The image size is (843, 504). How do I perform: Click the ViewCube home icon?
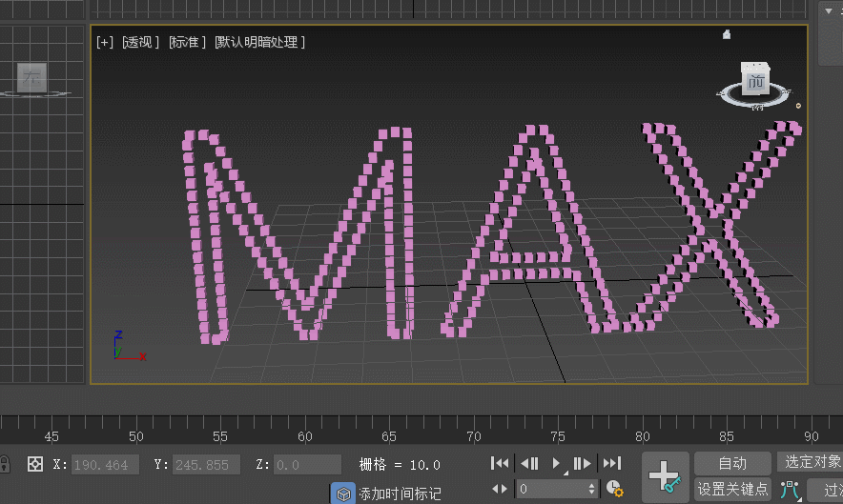(727, 34)
